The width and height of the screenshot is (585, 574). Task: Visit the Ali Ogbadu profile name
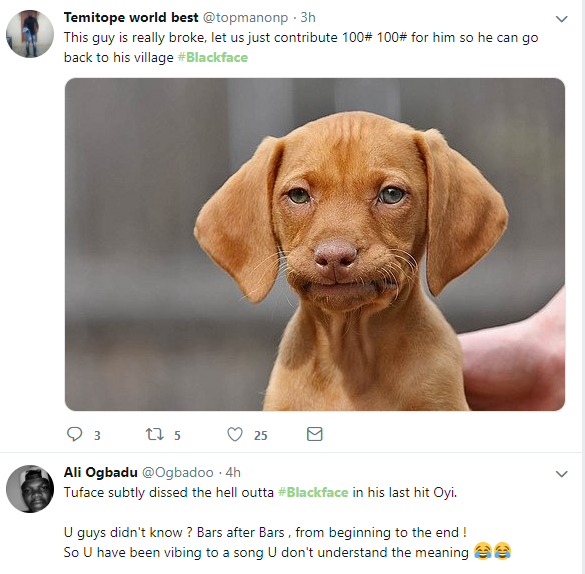coord(101,473)
